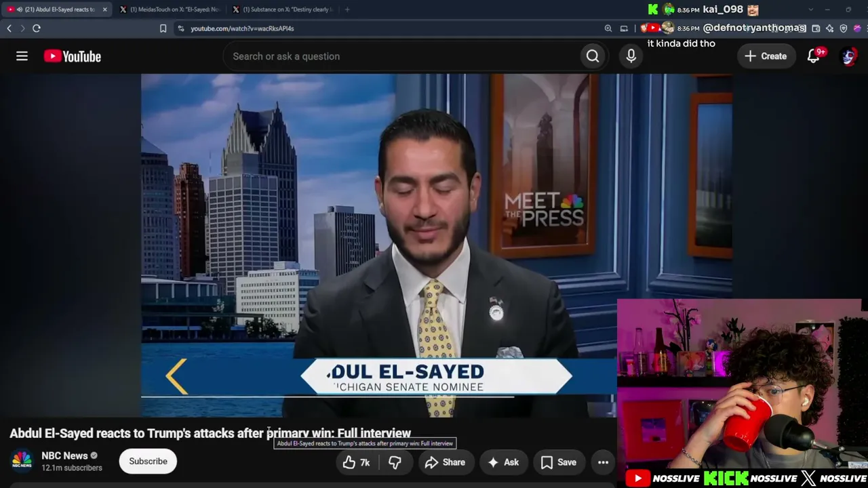Click the browser forward arrow
The width and height of the screenshot is (868, 488).
[22, 28]
